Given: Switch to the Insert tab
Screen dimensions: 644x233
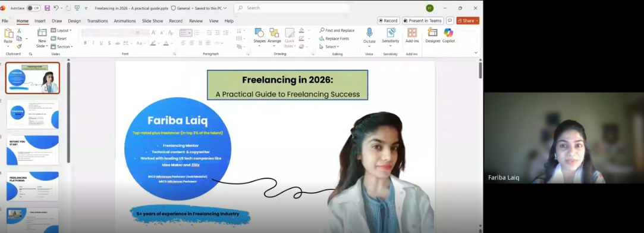Looking at the screenshot, I should pyautogui.click(x=40, y=21).
